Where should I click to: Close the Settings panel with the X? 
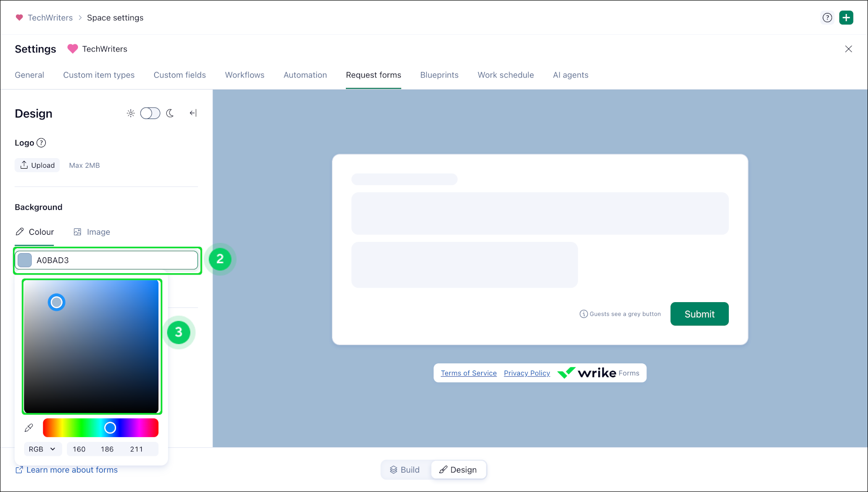pos(849,49)
